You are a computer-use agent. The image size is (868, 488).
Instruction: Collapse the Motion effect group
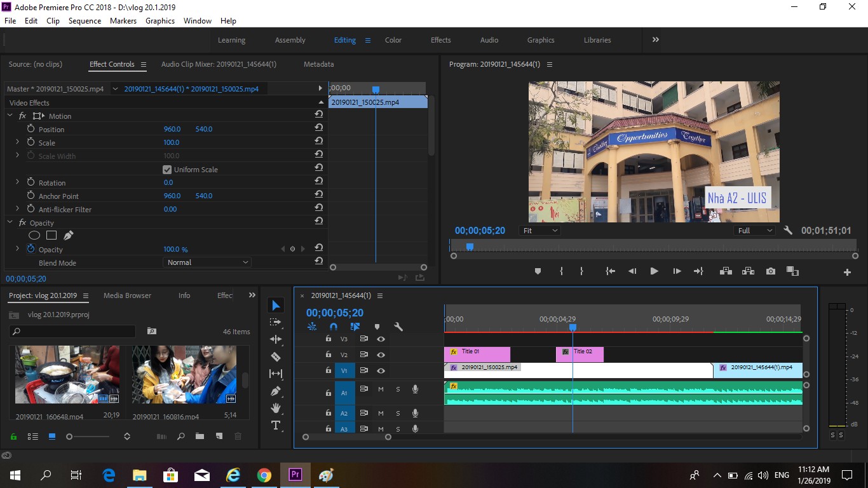point(10,116)
